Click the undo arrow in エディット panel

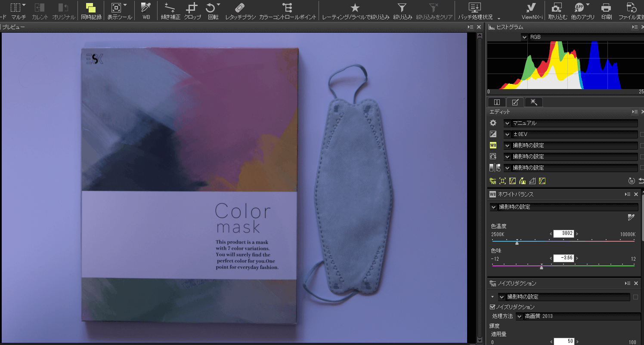tap(641, 181)
